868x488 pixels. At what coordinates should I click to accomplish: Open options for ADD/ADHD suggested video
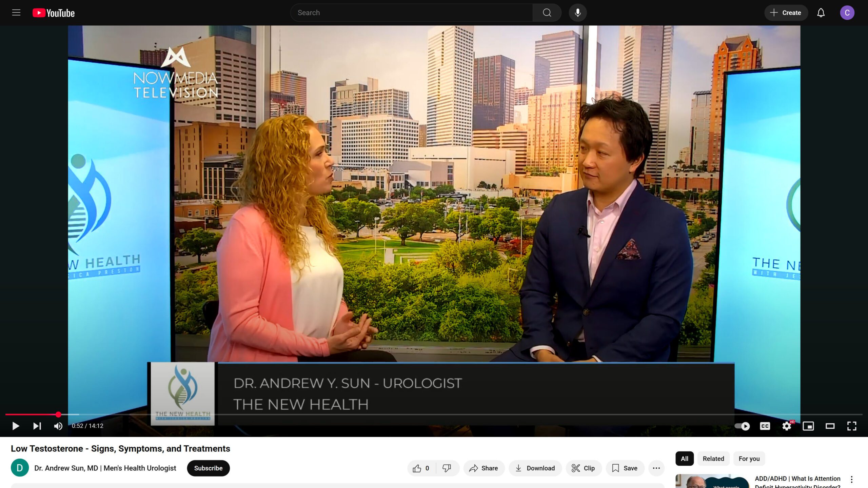coord(851,479)
